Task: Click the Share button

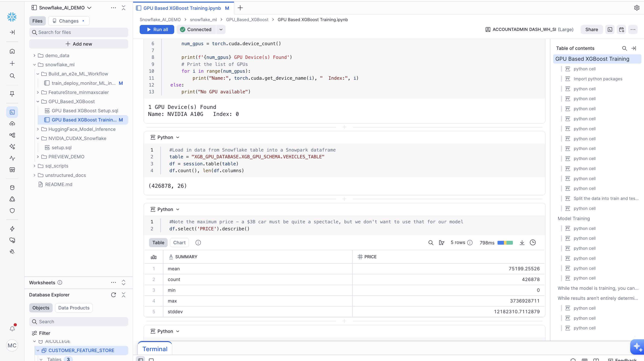Action: pos(592,29)
